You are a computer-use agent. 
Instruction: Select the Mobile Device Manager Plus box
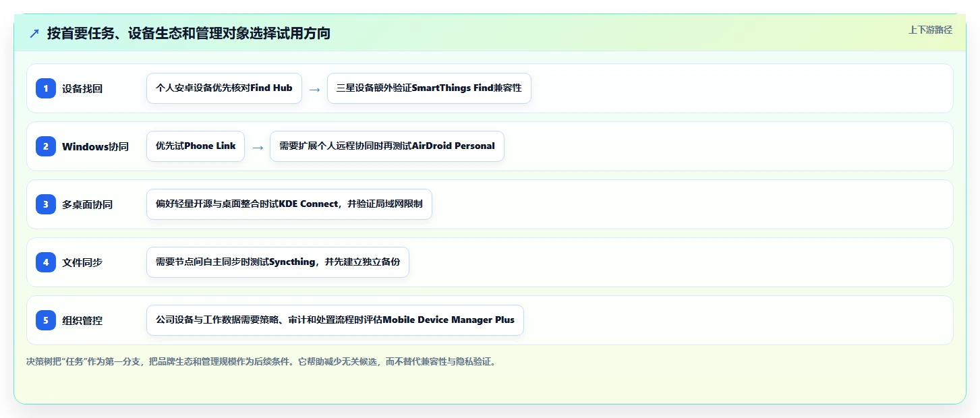tap(335, 320)
